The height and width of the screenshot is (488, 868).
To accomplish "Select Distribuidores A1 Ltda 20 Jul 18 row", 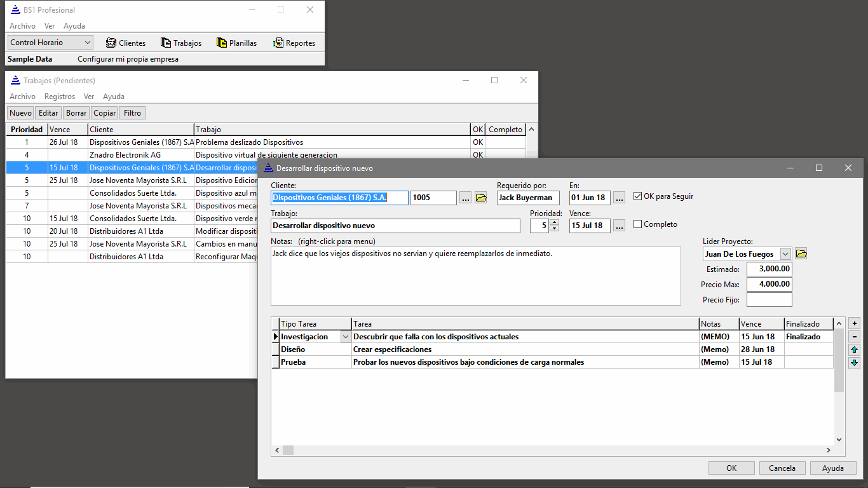I will click(132, 231).
